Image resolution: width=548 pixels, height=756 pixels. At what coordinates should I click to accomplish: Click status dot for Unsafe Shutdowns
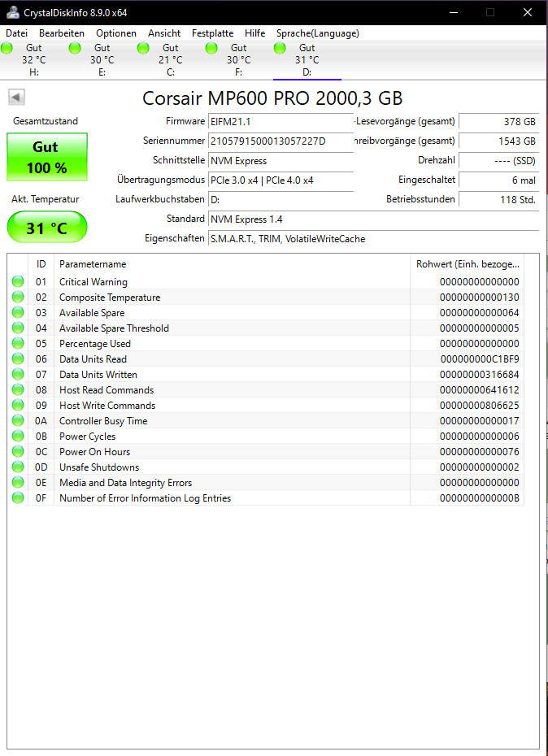18,467
